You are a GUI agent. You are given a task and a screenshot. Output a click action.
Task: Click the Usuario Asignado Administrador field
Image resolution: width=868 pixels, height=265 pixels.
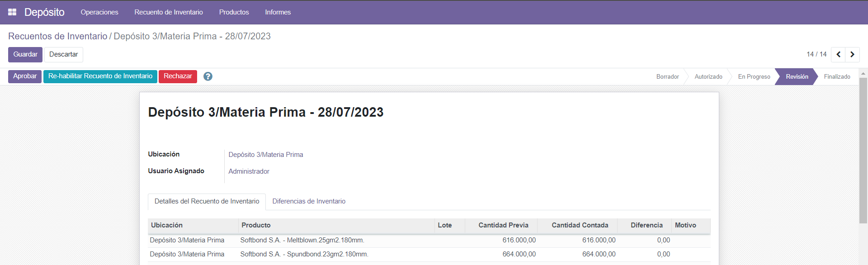click(x=249, y=171)
